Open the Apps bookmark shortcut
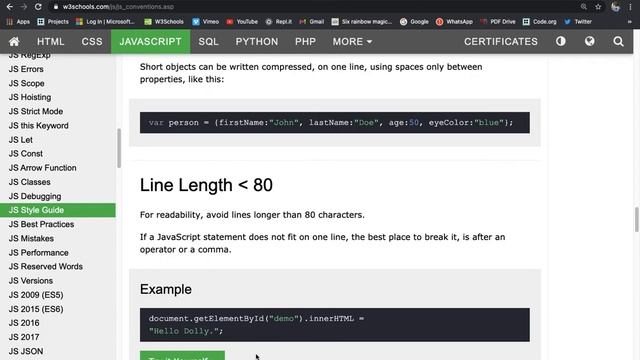640x360 pixels. pyautogui.click(x=18, y=22)
